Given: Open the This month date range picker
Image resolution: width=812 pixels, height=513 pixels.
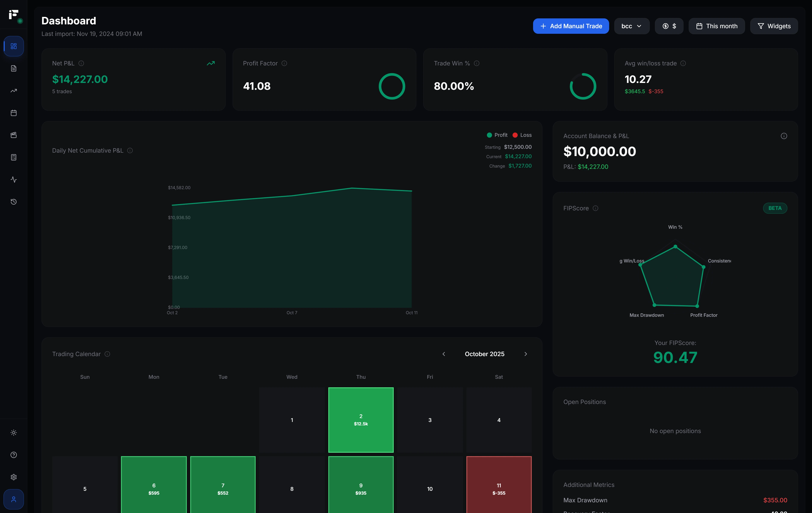Looking at the screenshot, I should coord(717,26).
